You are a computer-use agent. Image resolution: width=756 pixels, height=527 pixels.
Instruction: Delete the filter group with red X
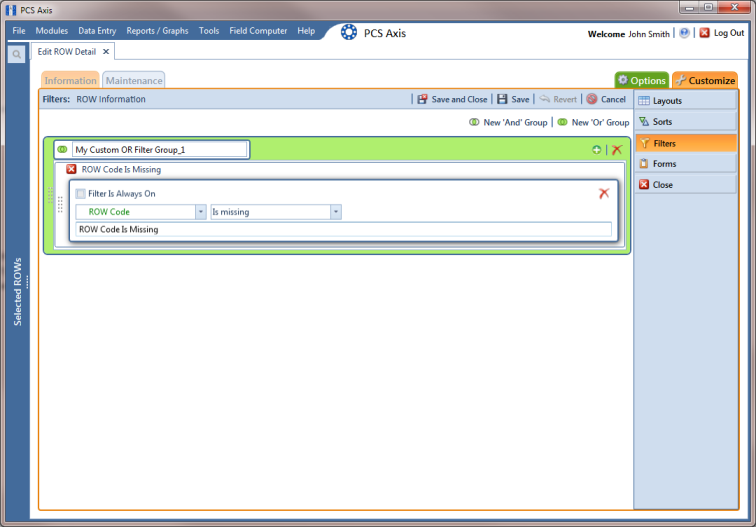[617, 150]
